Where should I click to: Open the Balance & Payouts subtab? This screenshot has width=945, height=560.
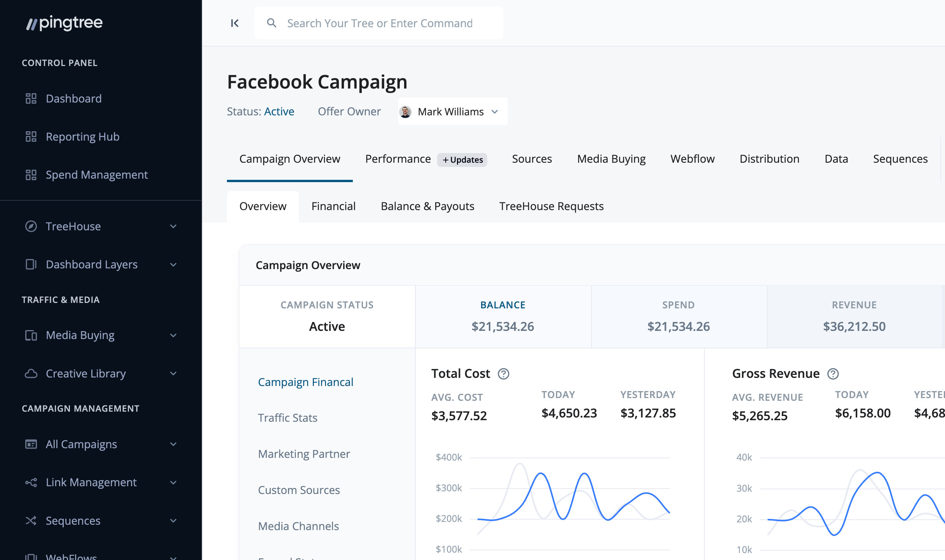(x=427, y=206)
